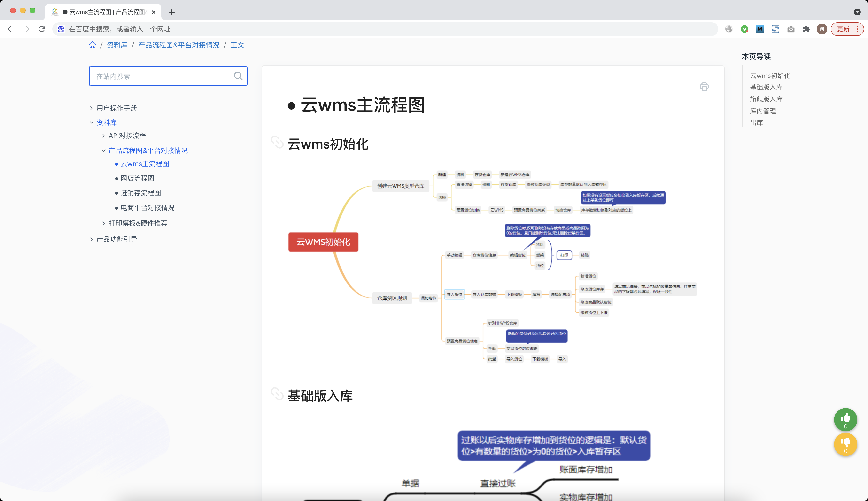Click the 更新 update button

click(847, 29)
